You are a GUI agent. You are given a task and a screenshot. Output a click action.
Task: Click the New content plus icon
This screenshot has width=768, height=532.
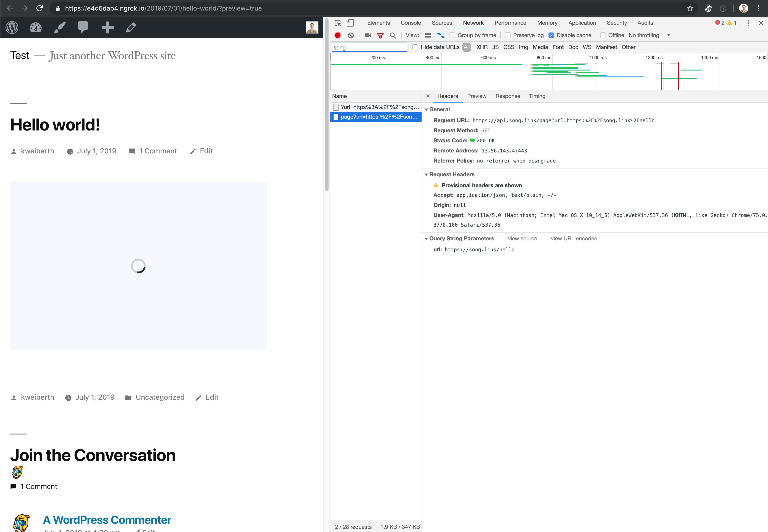pyautogui.click(x=107, y=27)
